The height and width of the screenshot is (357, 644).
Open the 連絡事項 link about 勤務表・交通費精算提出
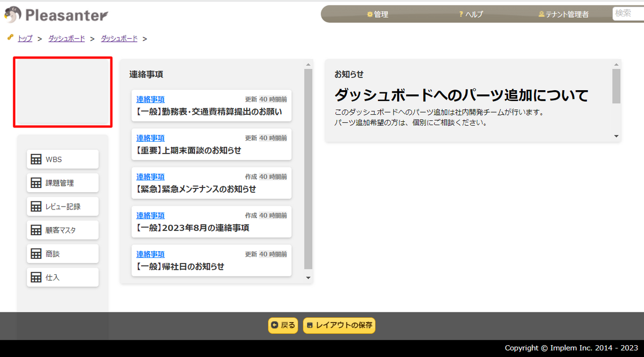coord(150,99)
